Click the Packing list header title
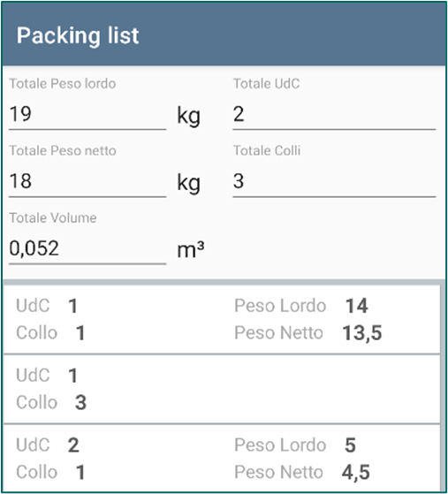 pos(78,35)
